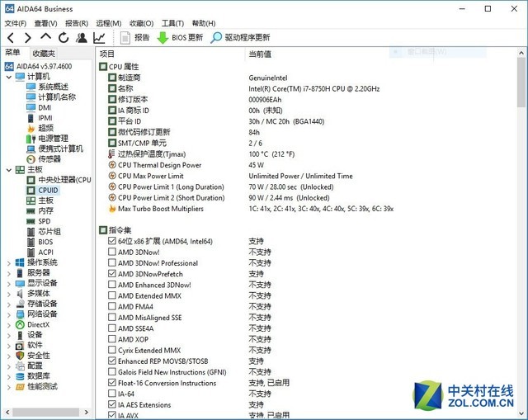Open the 报告(R) menu

coord(77,23)
